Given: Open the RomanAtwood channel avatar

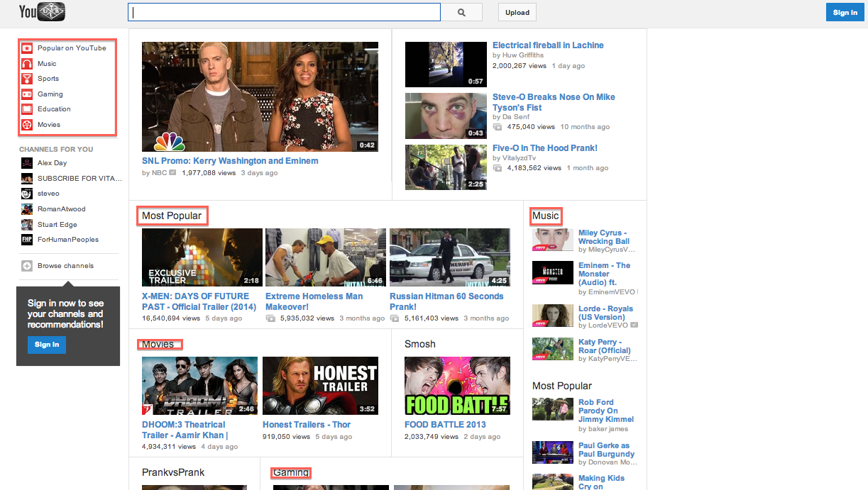Looking at the screenshot, I should 26,209.
